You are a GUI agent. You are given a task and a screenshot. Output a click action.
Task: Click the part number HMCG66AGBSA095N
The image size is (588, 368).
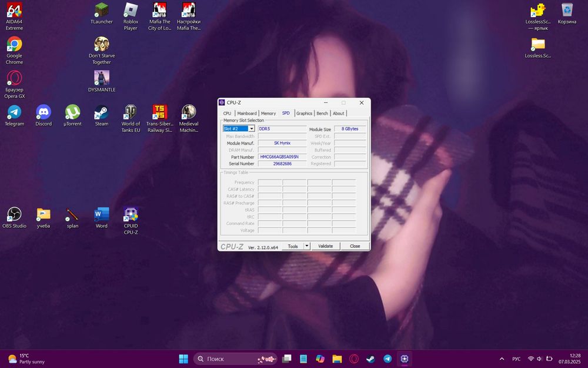coord(282,157)
